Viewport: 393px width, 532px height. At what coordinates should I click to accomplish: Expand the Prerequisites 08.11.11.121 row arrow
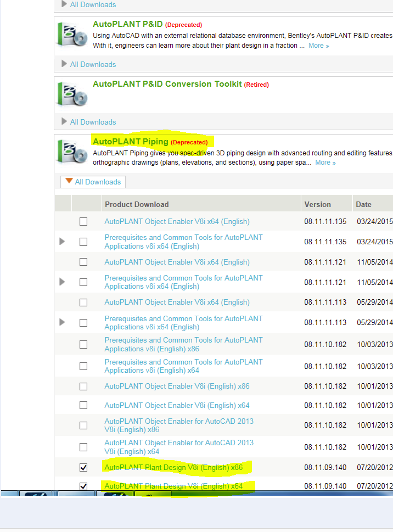[x=62, y=282]
